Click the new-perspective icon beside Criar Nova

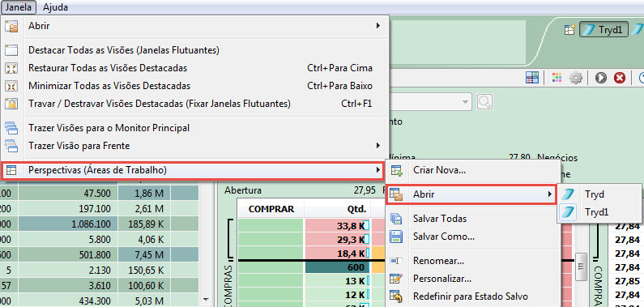[396, 170]
